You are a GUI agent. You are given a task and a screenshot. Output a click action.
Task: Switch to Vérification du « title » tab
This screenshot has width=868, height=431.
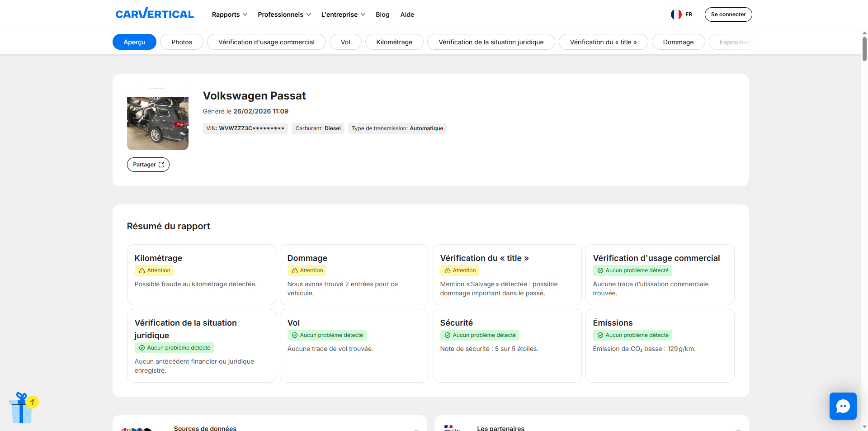click(x=603, y=42)
